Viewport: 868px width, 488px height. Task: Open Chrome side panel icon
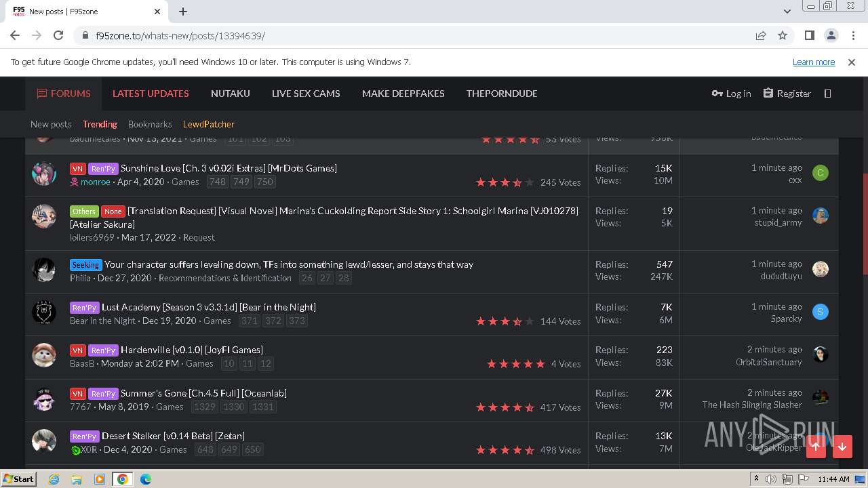[809, 35]
